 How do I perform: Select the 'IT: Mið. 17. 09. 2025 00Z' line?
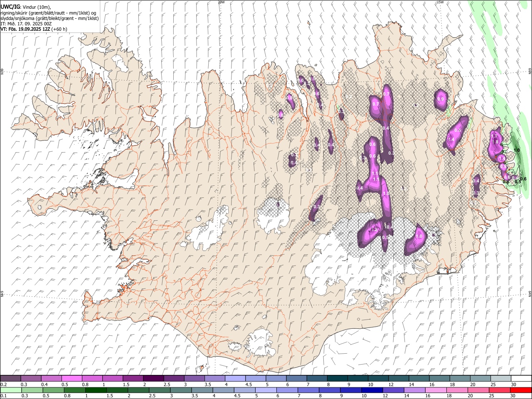point(26,24)
